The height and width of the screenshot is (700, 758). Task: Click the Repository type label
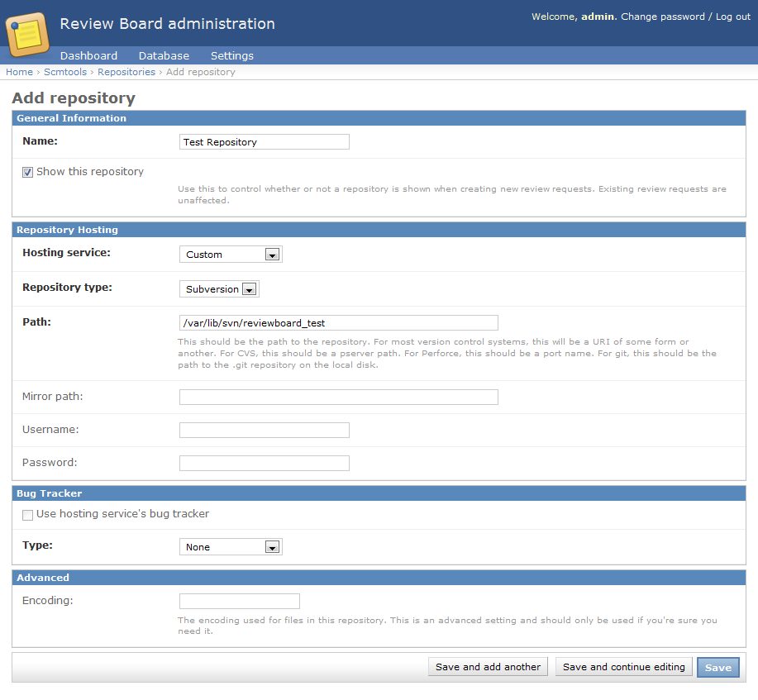67,287
